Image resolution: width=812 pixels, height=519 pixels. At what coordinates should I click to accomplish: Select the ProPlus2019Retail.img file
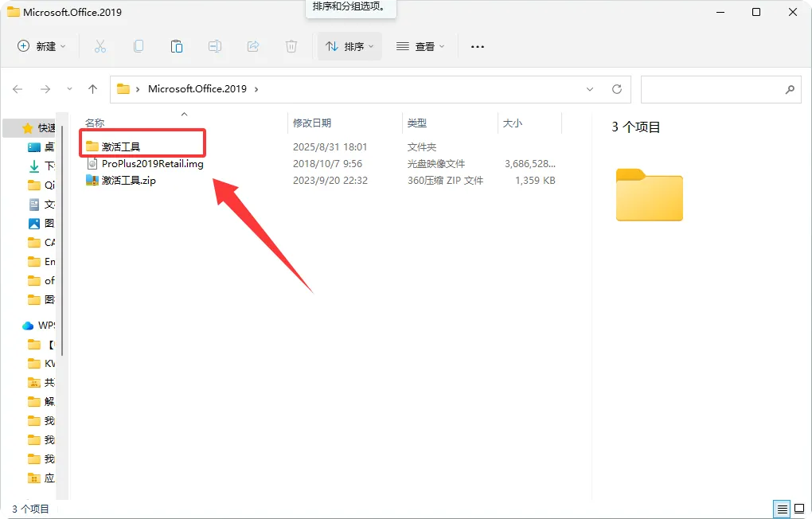tap(153, 164)
